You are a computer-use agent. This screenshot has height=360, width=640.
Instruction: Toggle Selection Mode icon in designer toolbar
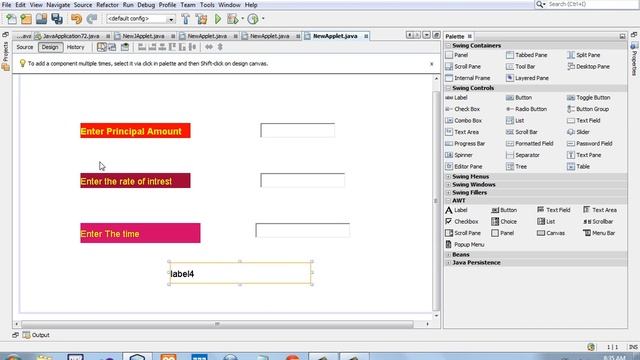click(101, 47)
